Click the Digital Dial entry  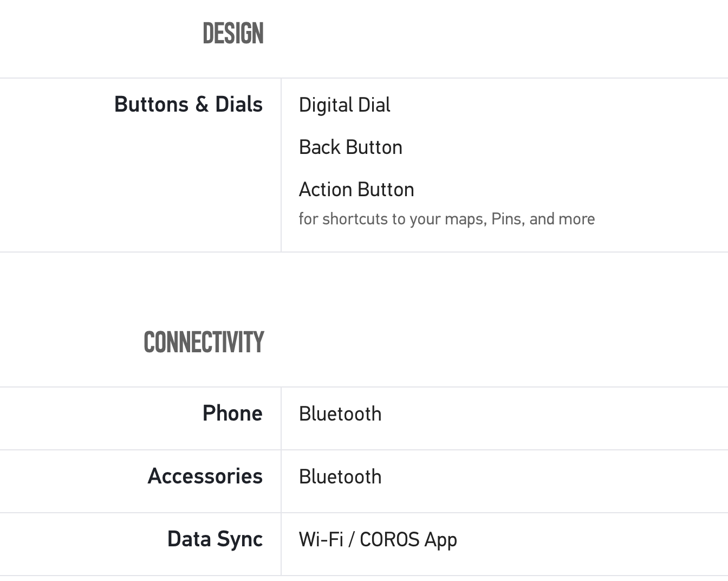344,105
